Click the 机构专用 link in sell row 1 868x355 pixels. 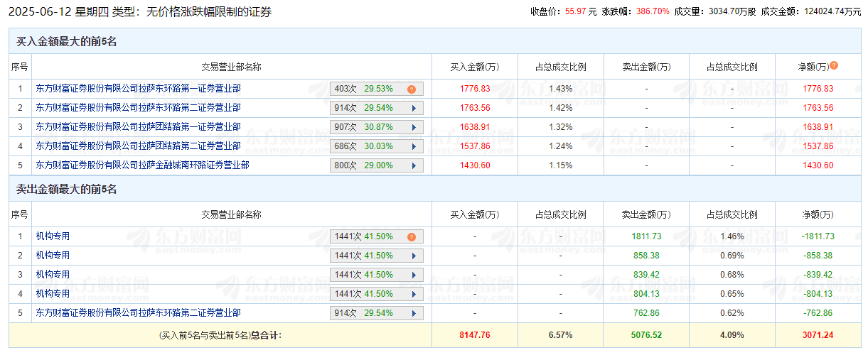click(53, 236)
